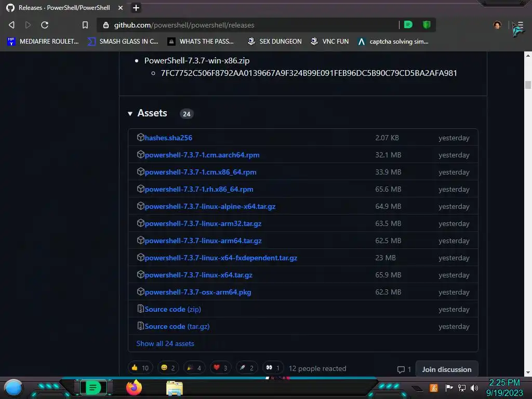The height and width of the screenshot is (399, 532).
Task: Download hashes.sha256 asset
Action: (x=168, y=138)
